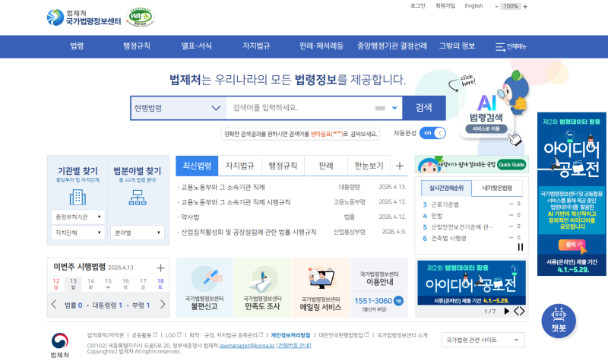Open the 챗봇 chatbot button
Viewport: 608px width, 364px height.
pos(559,321)
